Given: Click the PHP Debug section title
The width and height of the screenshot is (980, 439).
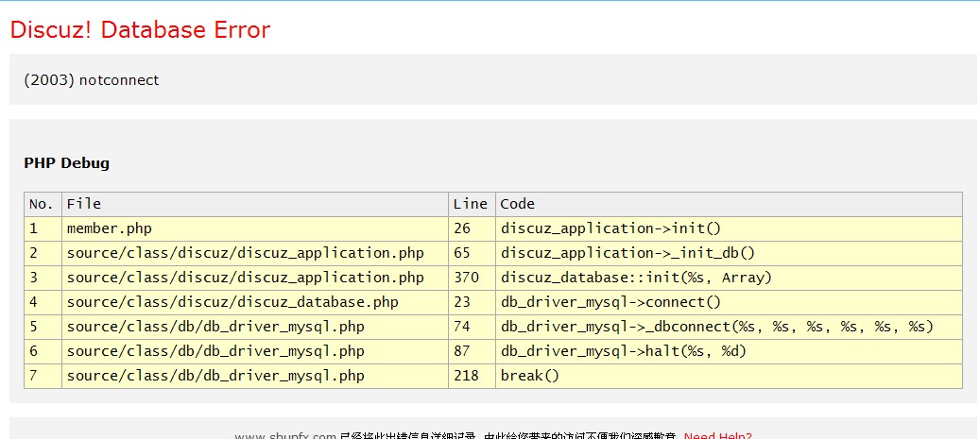Looking at the screenshot, I should coord(66,163).
